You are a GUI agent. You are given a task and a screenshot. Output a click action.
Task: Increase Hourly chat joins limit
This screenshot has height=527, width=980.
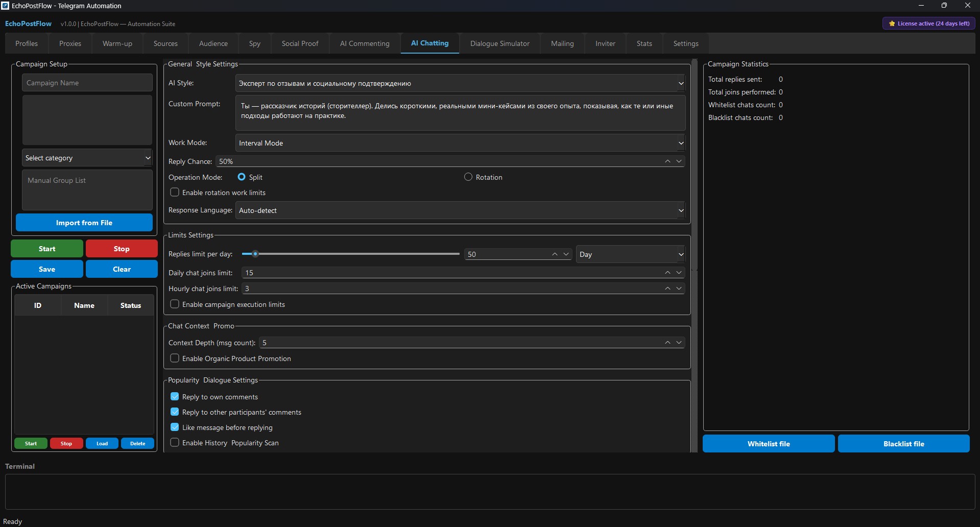(x=667, y=289)
